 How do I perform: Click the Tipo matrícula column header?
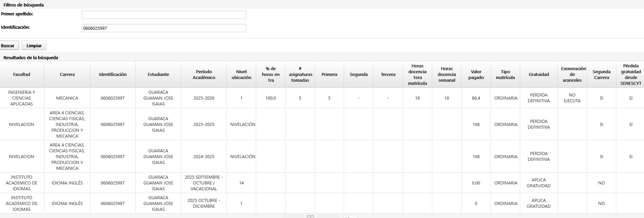click(x=505, y=74)
